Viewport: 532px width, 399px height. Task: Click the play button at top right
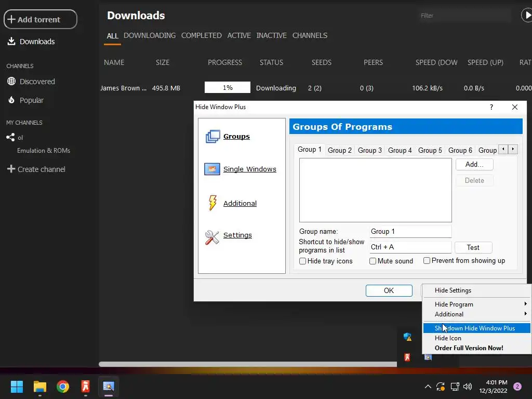(x=527, y=15)
